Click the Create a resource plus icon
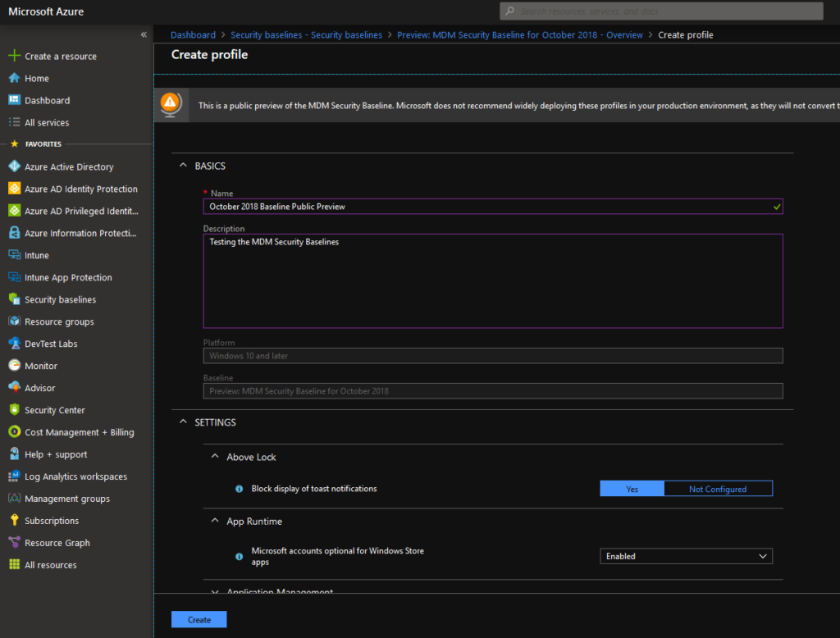Viewport: 840px width, 638px height. (x=15, y=56)
